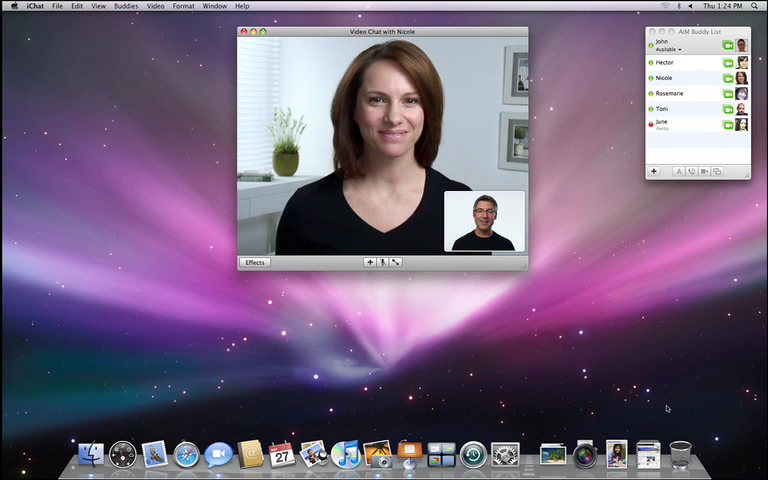The width and height of the screenshot is (768, 480).
Task: Open the Buddies menu
Action: pos(126,6)
